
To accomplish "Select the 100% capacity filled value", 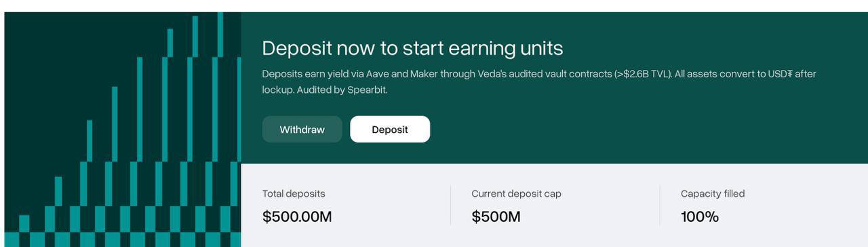I will click(x=700, y=216).
